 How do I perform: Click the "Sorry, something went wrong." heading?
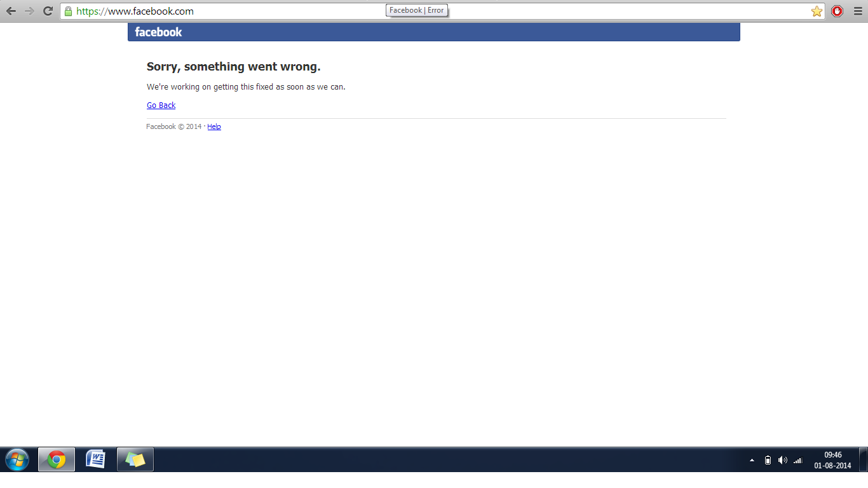click(233, 67)
